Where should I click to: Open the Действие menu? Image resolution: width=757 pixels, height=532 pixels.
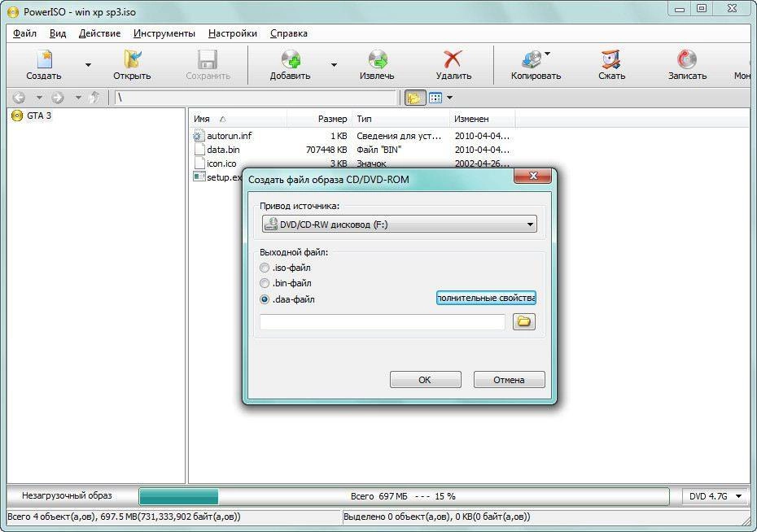(x=99, y=33)
